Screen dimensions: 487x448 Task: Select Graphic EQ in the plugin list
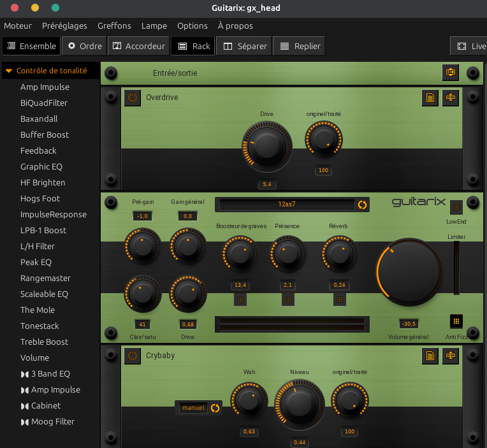tap(41, 166)
